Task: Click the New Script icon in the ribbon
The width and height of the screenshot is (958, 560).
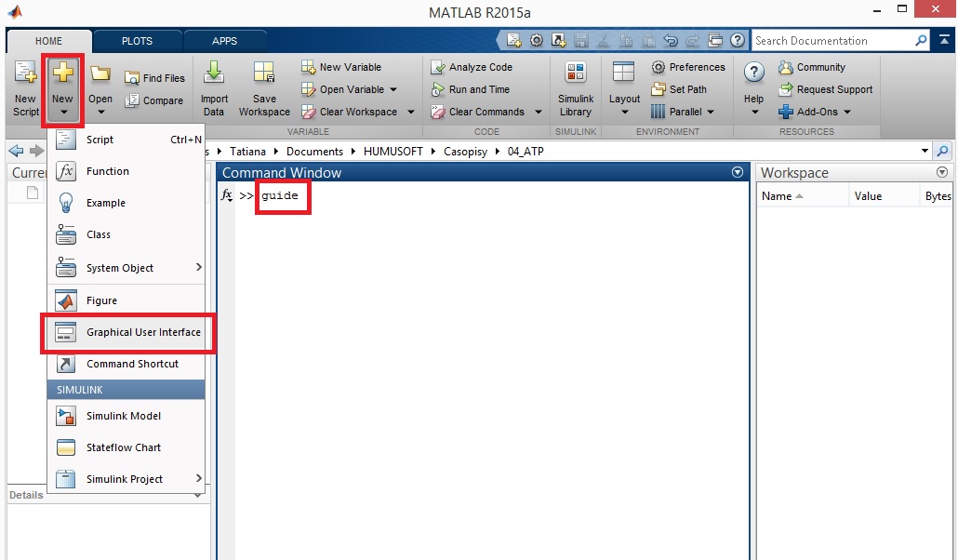Action: 26,73
